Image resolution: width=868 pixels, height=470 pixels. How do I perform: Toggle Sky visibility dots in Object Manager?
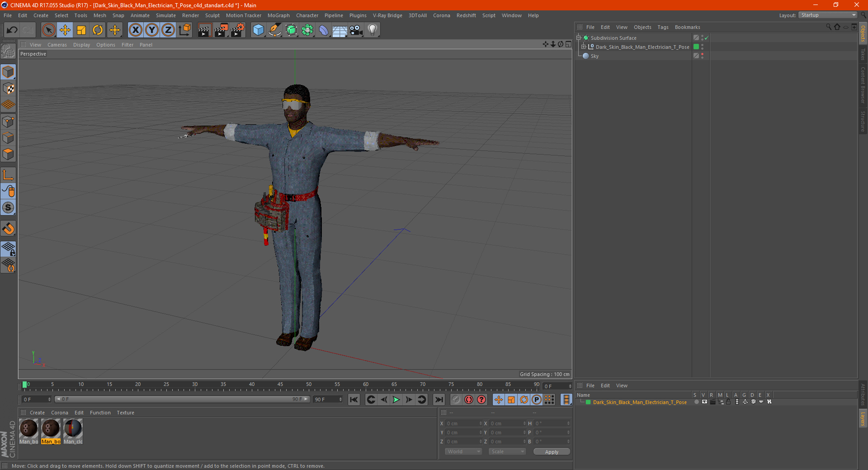tap(702, 56)
